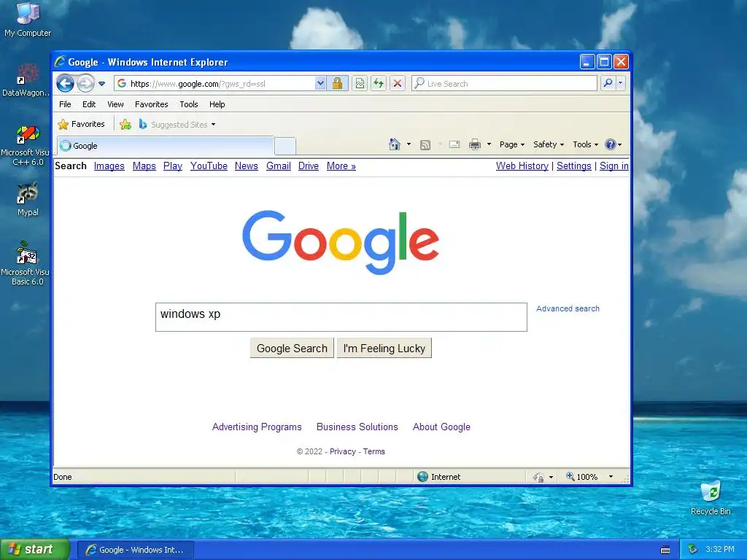Click the Terms footer link
The height and width of the screenshot is (560, 747).
click(x=374, y=451)
